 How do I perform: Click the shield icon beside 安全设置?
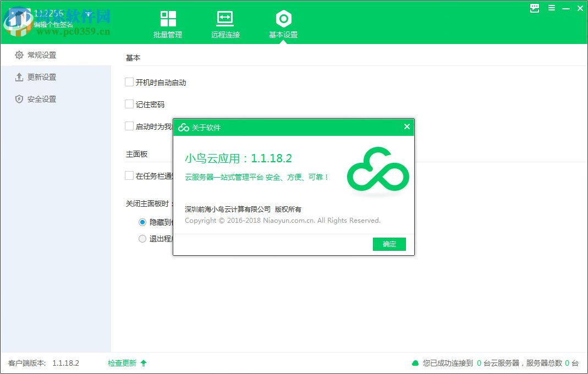click(19, 99)
